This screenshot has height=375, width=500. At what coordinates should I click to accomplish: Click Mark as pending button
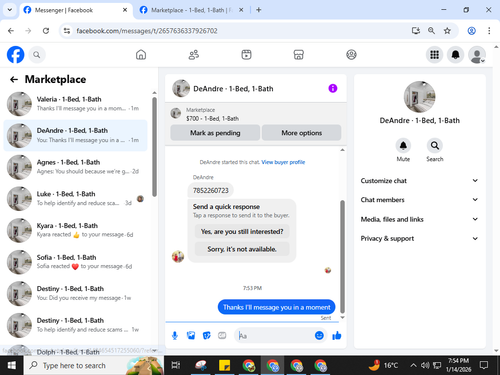point(215,133)
